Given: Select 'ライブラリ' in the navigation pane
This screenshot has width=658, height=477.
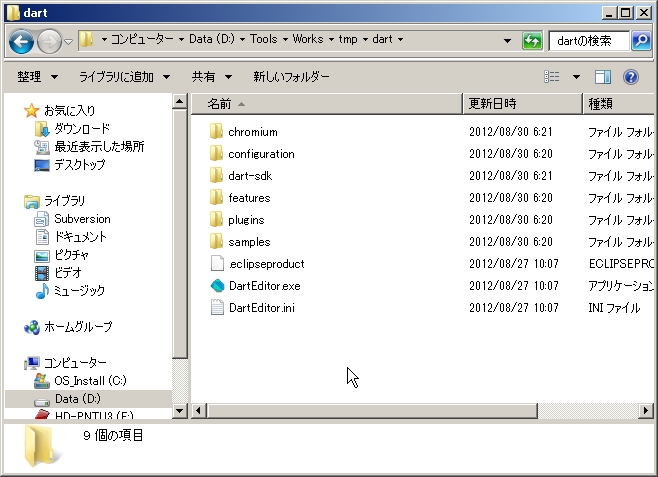Looking at the screenshot, I should [x=55, y=201].
